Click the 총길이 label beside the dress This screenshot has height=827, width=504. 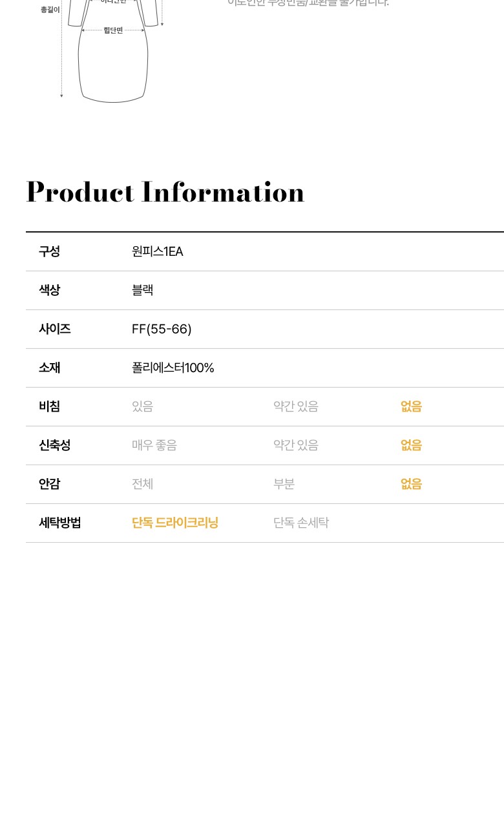tap(50, 10)
